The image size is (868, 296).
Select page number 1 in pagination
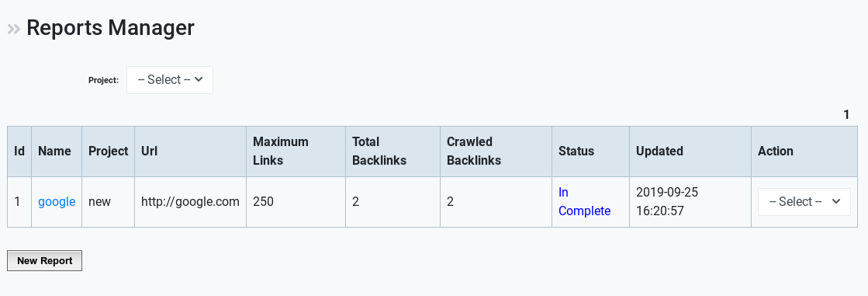[846, 115]
